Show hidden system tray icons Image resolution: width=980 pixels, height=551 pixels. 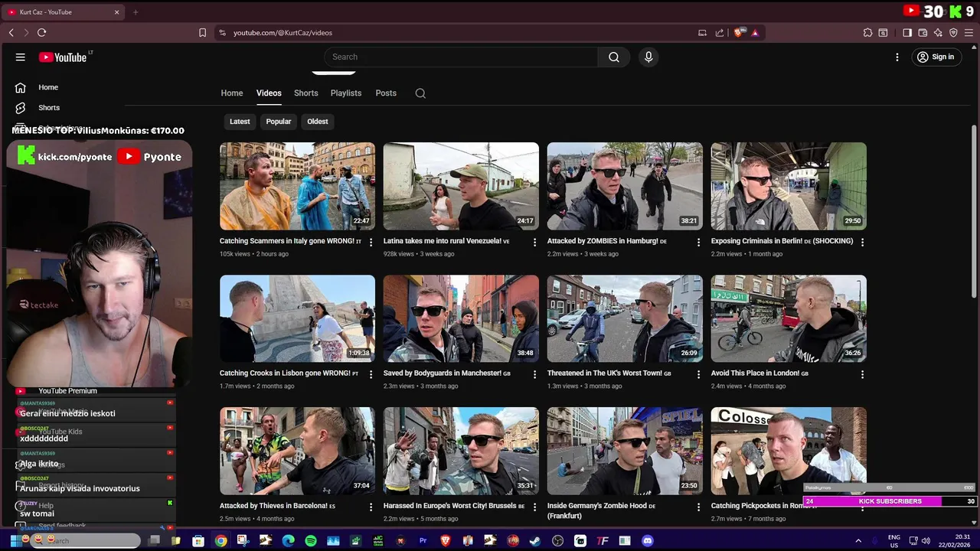[858, 541]
